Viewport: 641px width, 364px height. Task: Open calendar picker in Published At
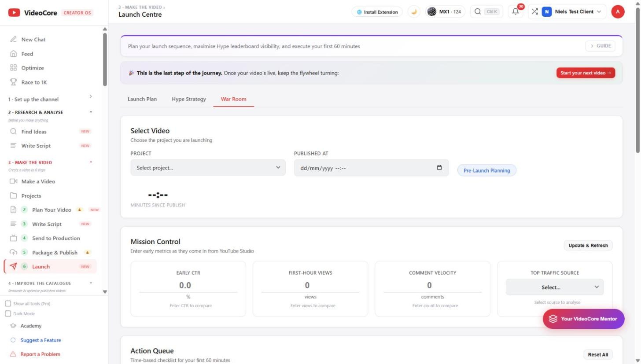(x=439, y=168)
